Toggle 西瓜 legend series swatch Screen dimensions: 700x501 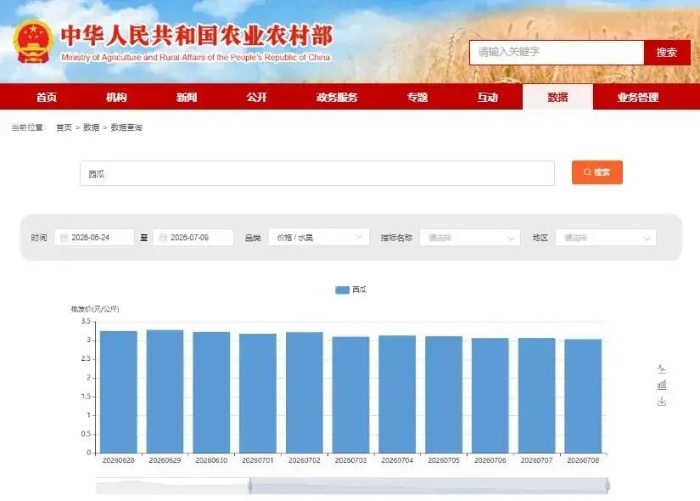(342, 290)
